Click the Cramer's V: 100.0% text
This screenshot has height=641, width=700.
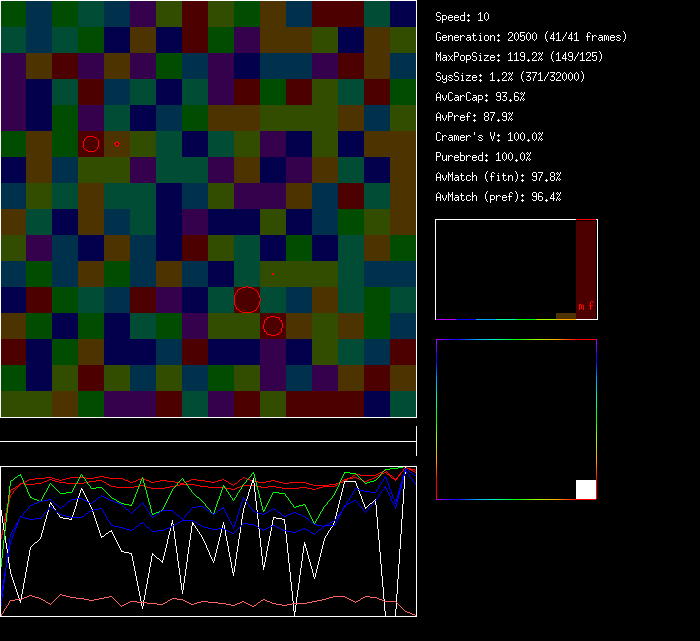[x=490, y=137]
